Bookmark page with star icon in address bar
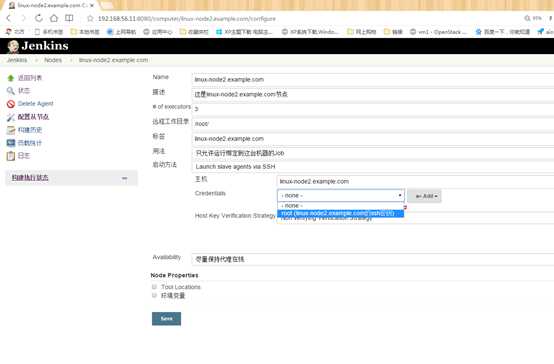Screen dimensions: 554x364 click(x=90, y=18)
